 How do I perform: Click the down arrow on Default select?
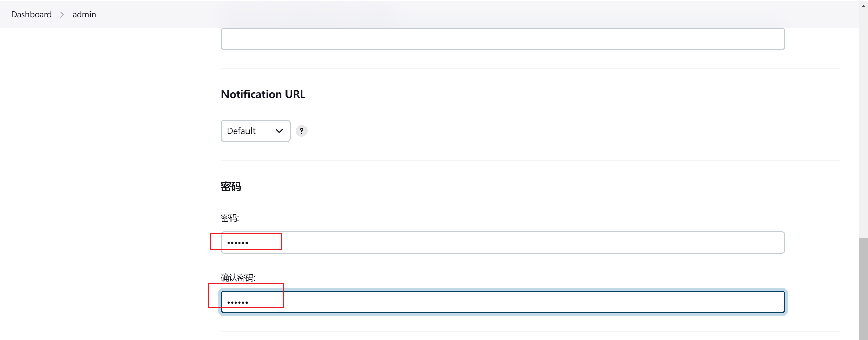click(279, 131)
